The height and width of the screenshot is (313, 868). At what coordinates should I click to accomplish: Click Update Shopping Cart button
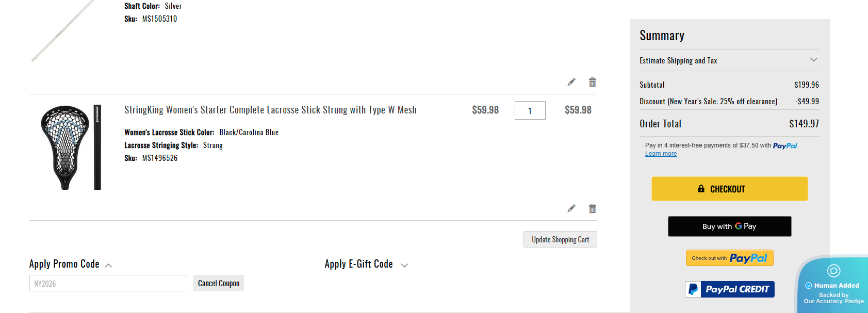point(560,239)
